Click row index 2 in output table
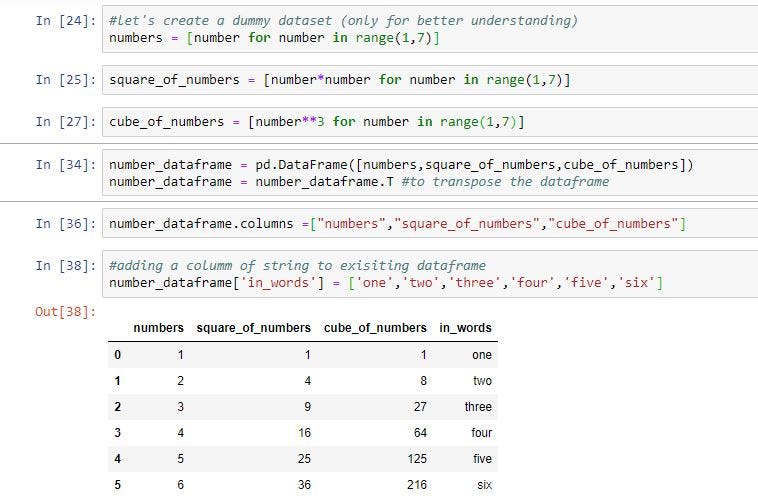The width and height of the screenshot is (758, 496). [x=117, y=407]
